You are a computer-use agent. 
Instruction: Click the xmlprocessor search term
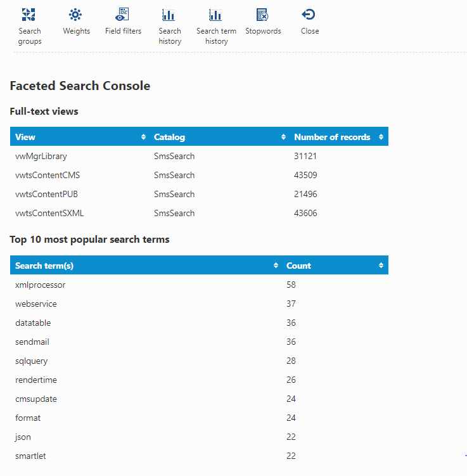coord(41,285)
